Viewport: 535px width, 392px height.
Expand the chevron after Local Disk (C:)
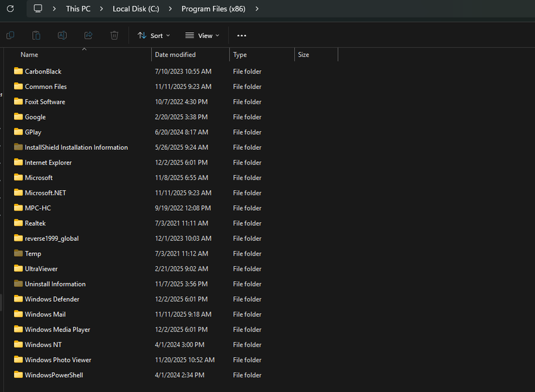(x=171, y=9)
